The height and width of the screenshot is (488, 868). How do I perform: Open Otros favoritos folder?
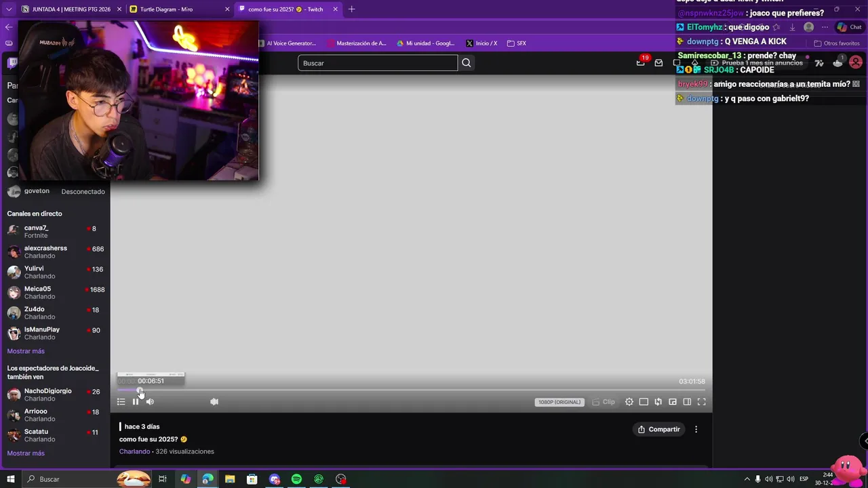(x=837, y=43)
